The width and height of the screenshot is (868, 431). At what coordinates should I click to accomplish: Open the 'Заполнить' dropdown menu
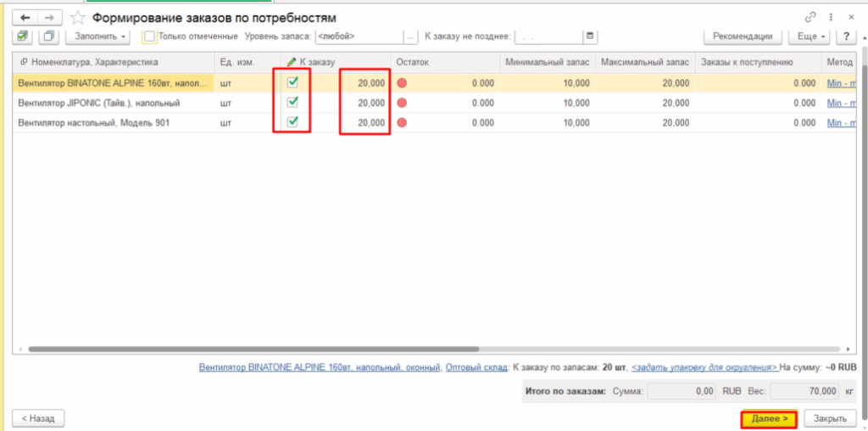tap(100, 36)
